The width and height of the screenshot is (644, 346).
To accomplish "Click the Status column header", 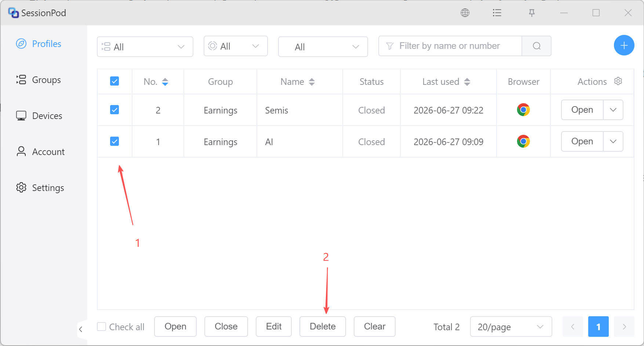I will click(x=371, y=82).
